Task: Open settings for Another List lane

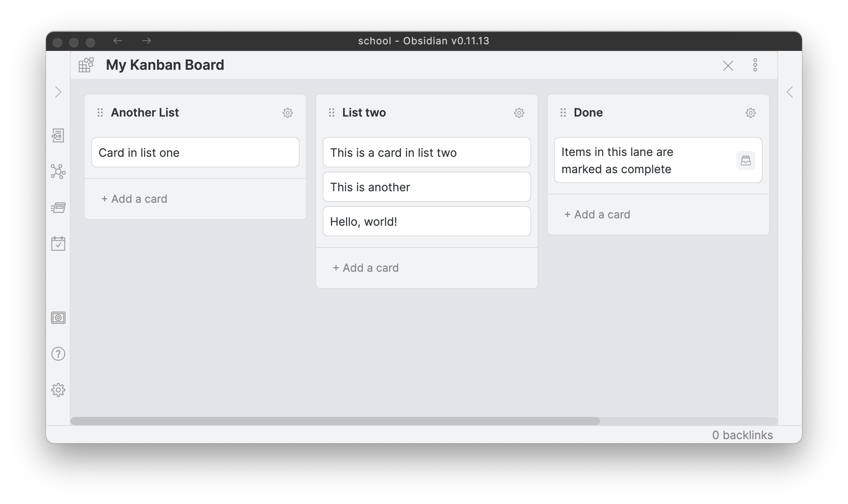Action: click(287, 113)
